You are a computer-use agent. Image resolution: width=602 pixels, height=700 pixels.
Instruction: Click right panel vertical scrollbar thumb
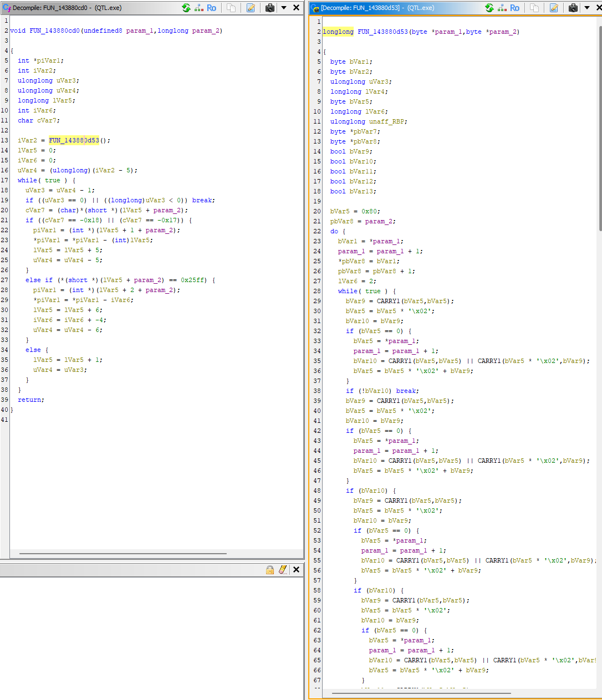[x=599, y=127]
